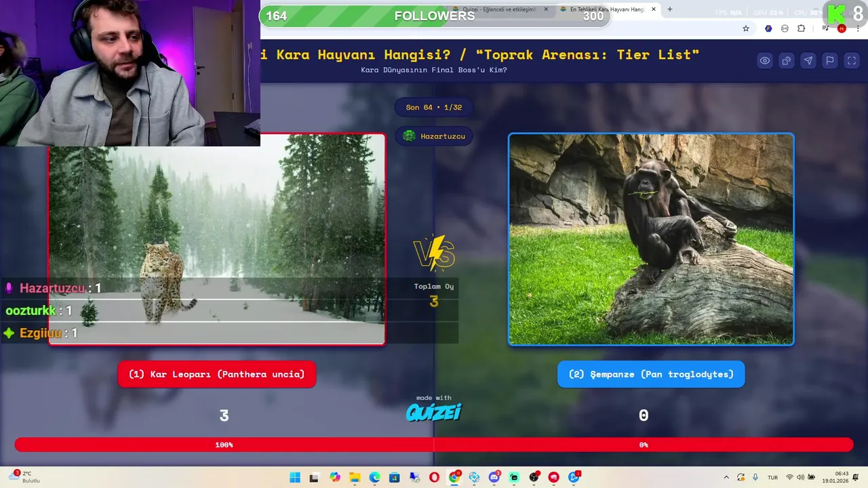Toggle fullscreen mode icon in quiz header

(x=852, y=60)
